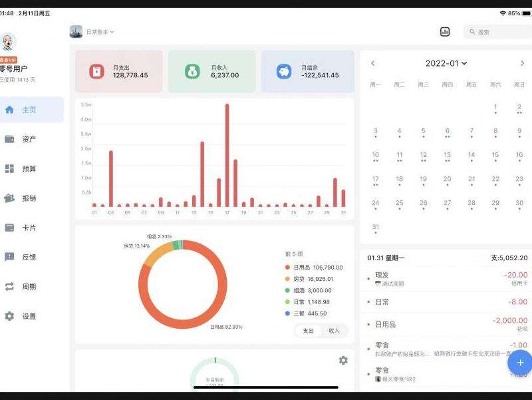Tap the account book cover thumbnail
The height and width of the screenshot is (400, 532).
pos(76,31)
